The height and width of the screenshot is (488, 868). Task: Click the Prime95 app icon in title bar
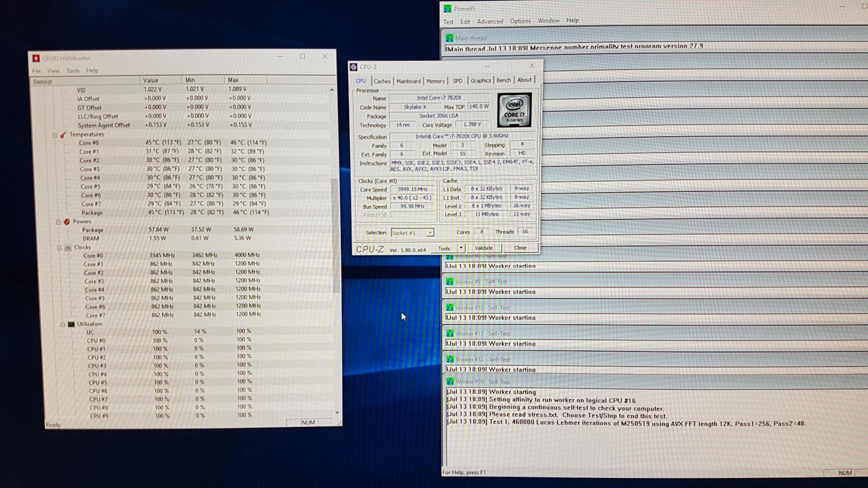click(x=448, y=8)
